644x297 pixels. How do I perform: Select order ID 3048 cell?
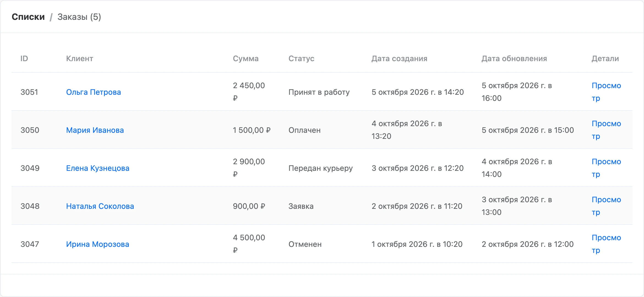(x=30, y=206)
